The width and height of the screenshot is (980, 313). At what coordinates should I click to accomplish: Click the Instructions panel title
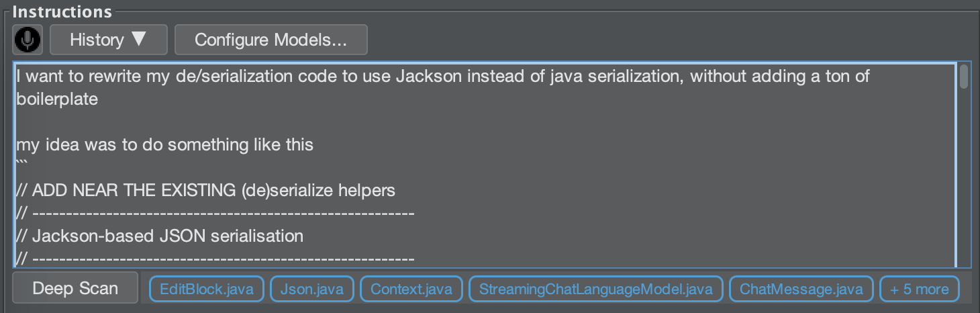tap(62, 12)
